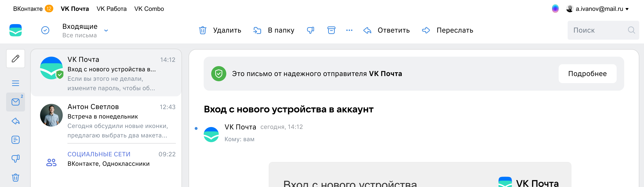Open VK Combo in top bar
Image resolution: width=644 pixels, height=187 pixels.
tap(149, 9)
